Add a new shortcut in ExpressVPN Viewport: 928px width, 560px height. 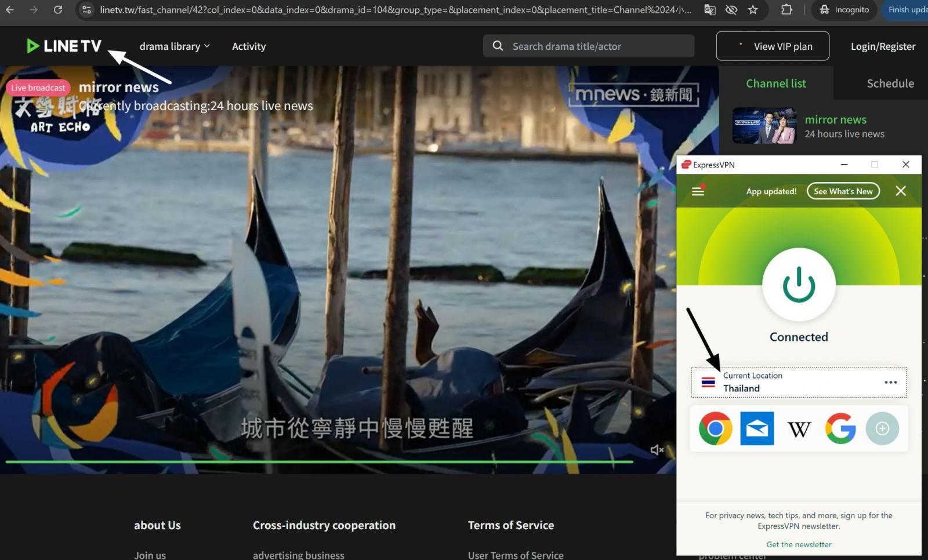pos(882,428)
